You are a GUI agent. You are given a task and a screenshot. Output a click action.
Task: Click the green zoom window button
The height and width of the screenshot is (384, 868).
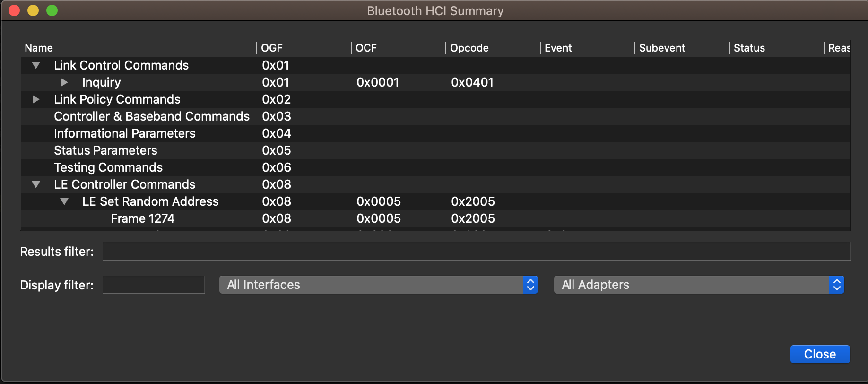(x=52, y=10)
